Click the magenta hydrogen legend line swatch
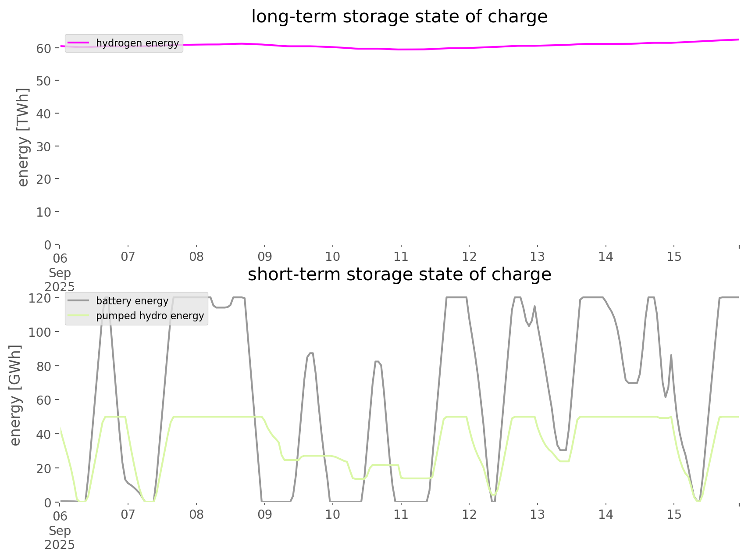Image resolution: width=748 pixels, height=560 pixels. tap(79, 43)
